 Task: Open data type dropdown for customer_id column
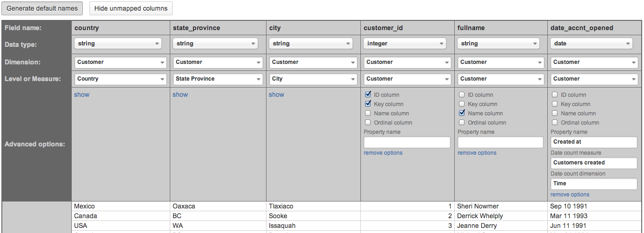click(x=405, y=44)
